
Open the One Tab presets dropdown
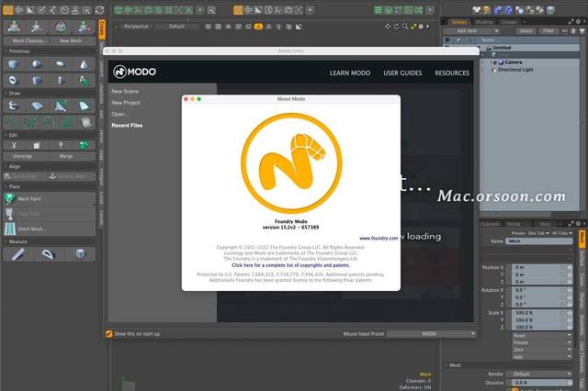pyautogui.click(x=538, y=233)
